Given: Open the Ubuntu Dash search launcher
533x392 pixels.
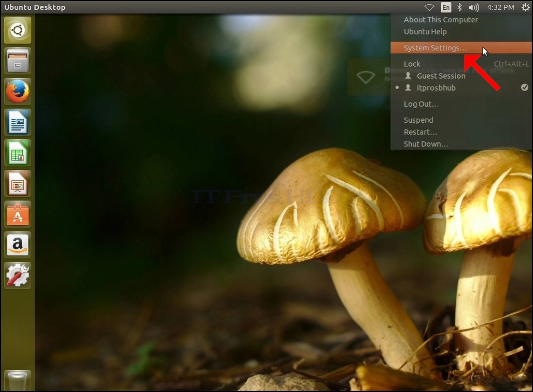Looking at the screenshot, I should coord(18,30).
